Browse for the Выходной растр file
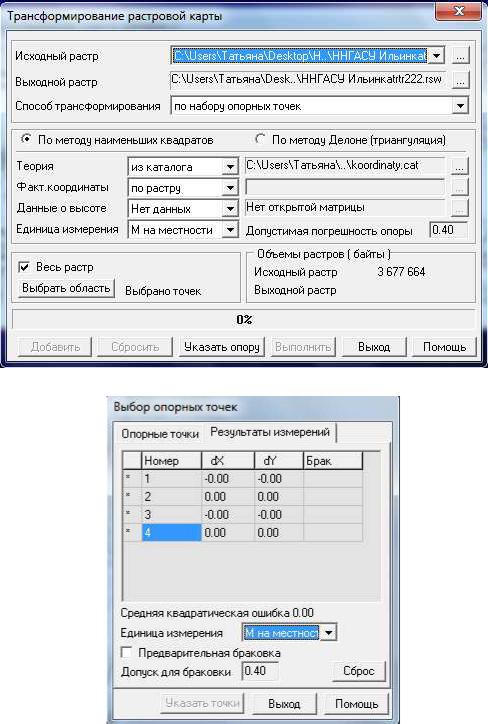This screenshot has width=488, height=724. tap(460, 80)
